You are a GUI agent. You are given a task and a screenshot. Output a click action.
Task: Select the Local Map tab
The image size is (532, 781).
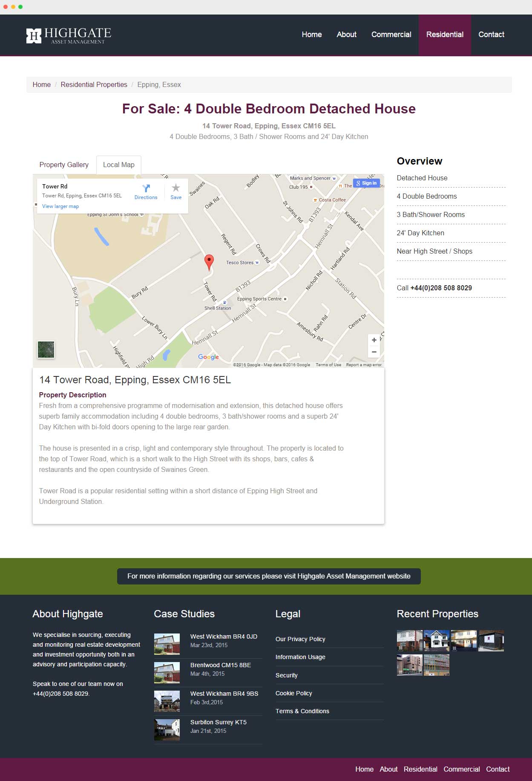click(x=119, y=165)
